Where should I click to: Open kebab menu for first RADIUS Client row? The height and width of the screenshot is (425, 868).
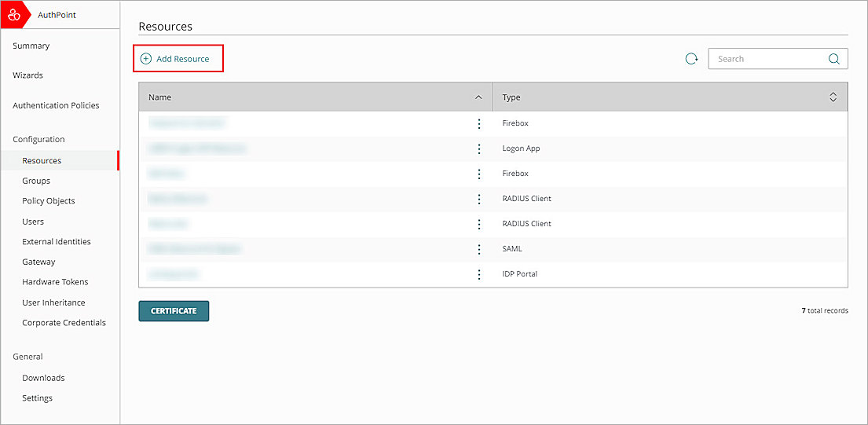(479, 199)
